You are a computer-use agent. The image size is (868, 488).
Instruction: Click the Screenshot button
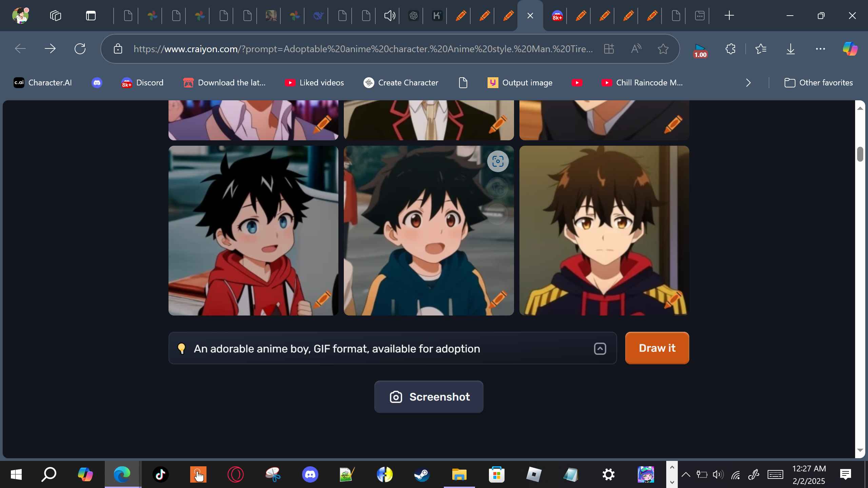pyautogui.click(x=429, y=397)
